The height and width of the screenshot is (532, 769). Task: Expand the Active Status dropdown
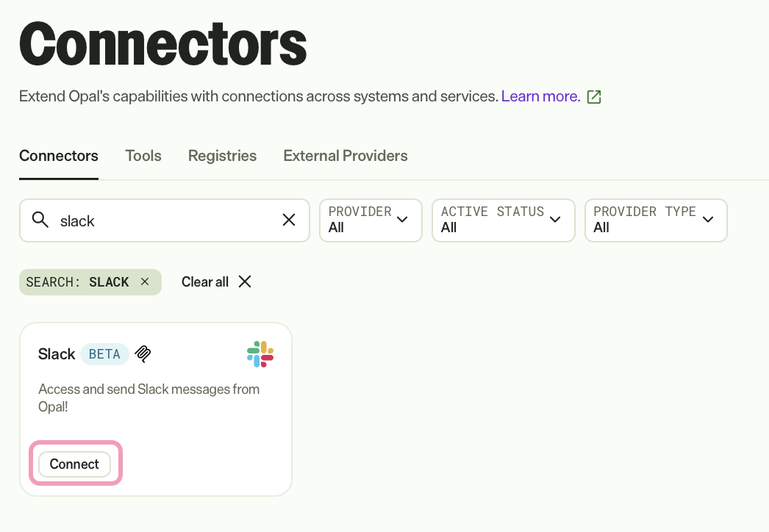[x=503, y=220]
